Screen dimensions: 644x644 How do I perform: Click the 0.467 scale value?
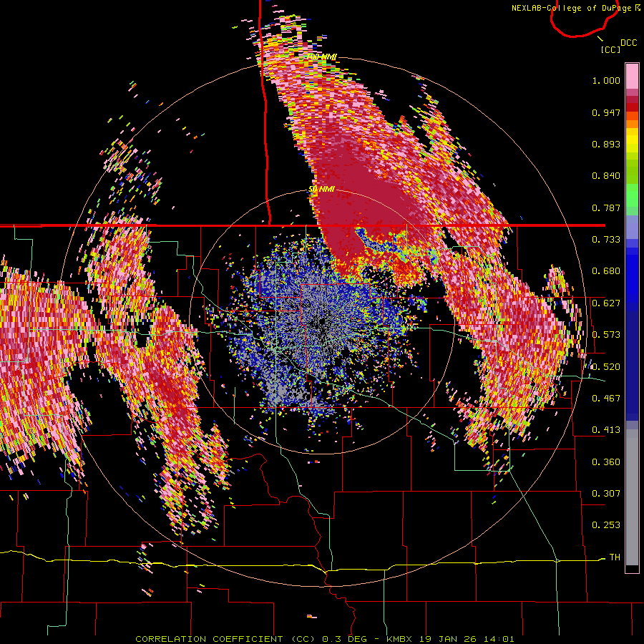[x=606, y=399]
